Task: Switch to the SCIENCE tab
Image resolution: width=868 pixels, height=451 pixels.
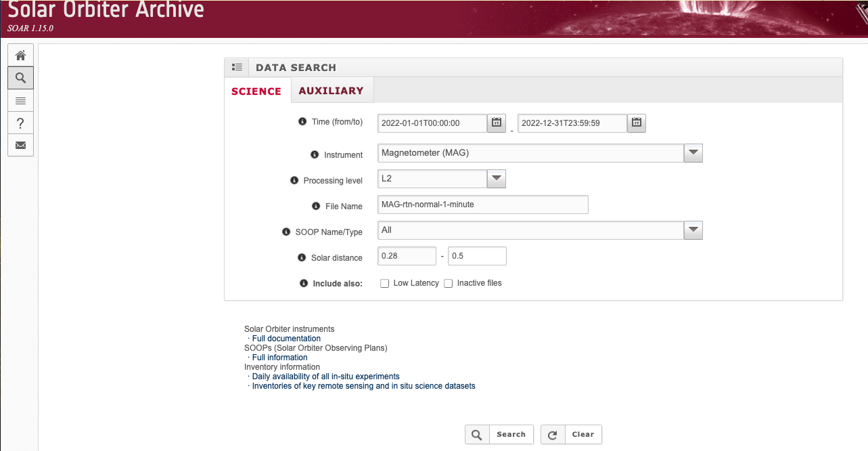Action: point(256,91)
